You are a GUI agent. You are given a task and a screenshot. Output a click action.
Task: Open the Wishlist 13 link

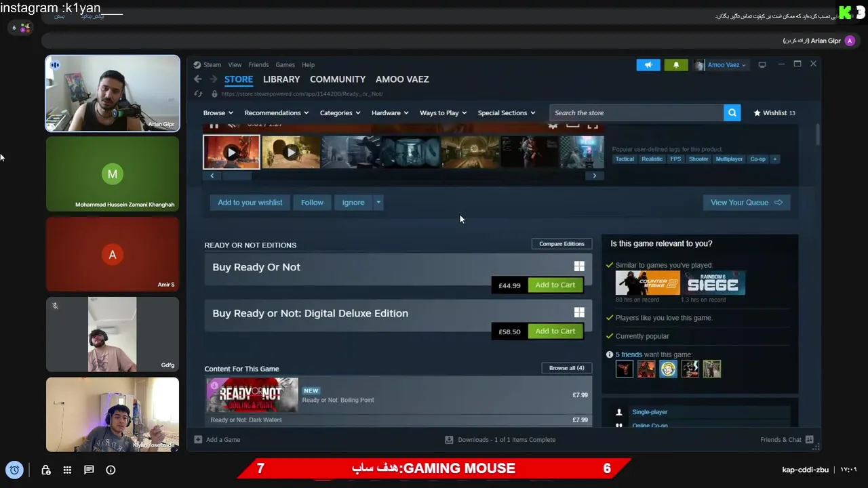[774, 113]
